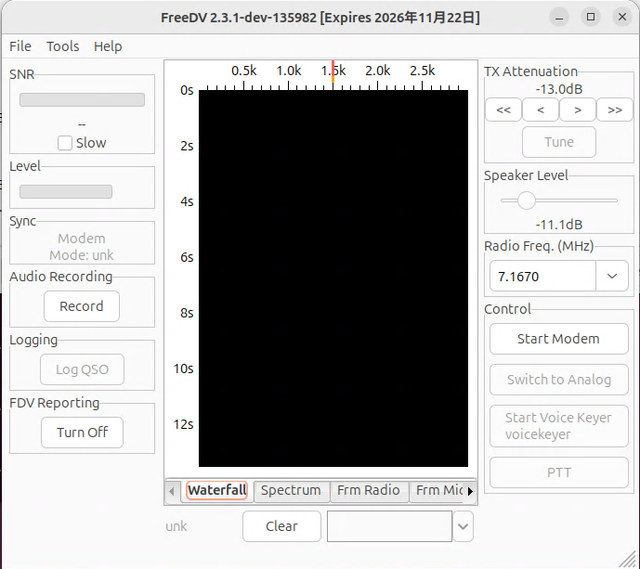Open the Help menu

[108, 46]
